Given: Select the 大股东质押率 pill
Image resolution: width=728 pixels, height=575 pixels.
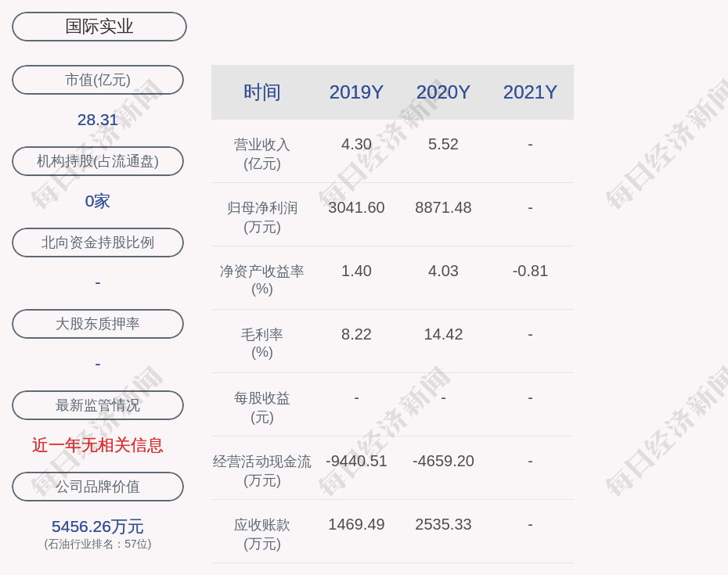Looking at the screenshot, I should coord(98,323).
